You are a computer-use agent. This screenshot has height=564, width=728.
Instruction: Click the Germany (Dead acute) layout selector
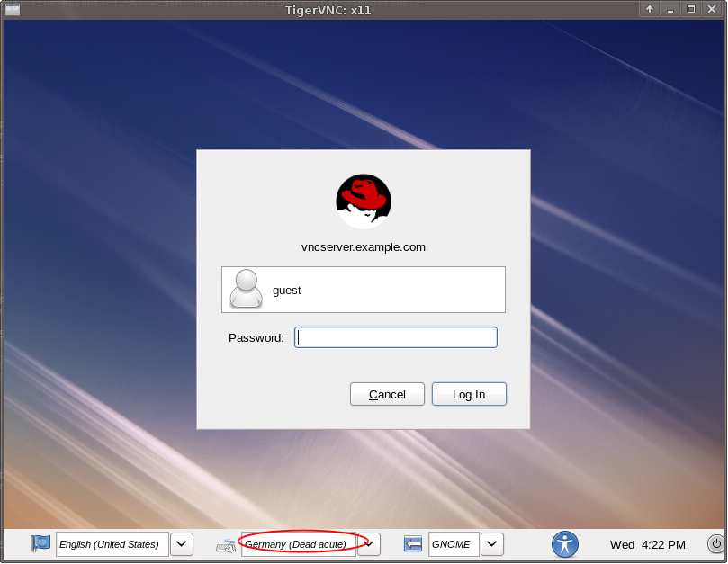(298, 543)
